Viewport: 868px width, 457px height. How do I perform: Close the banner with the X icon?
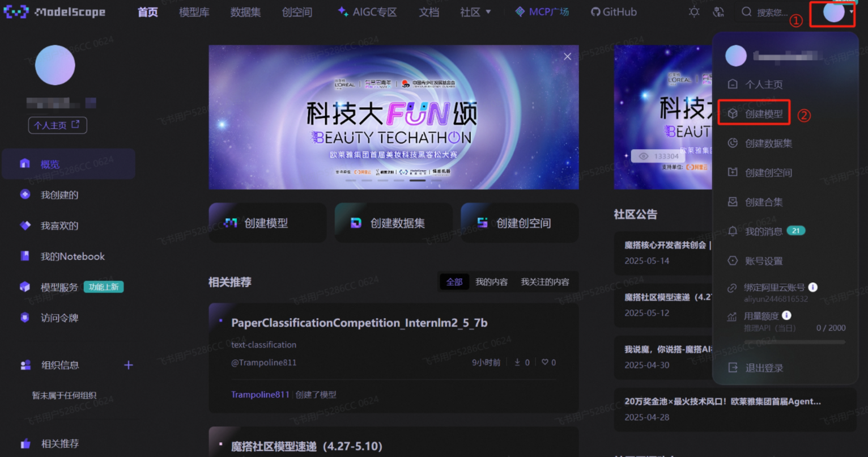(x=567, y=57)
